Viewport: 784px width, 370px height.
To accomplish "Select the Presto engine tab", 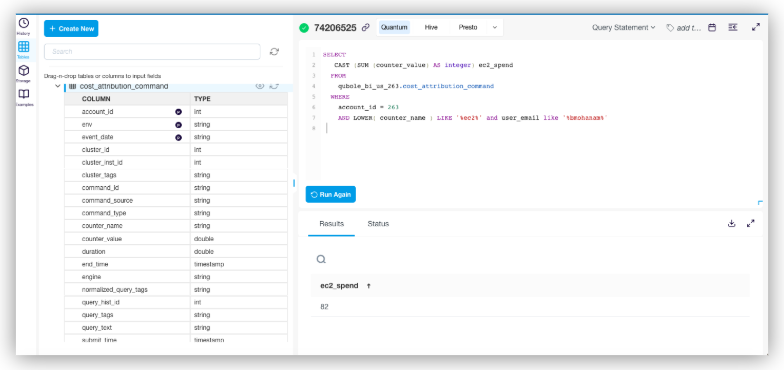I will (468, 28).
